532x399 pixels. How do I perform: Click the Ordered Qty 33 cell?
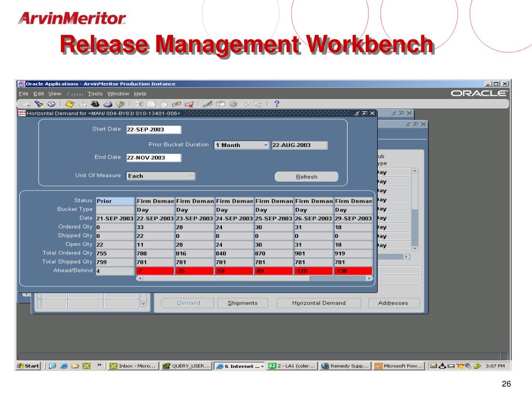coord(155,228)
